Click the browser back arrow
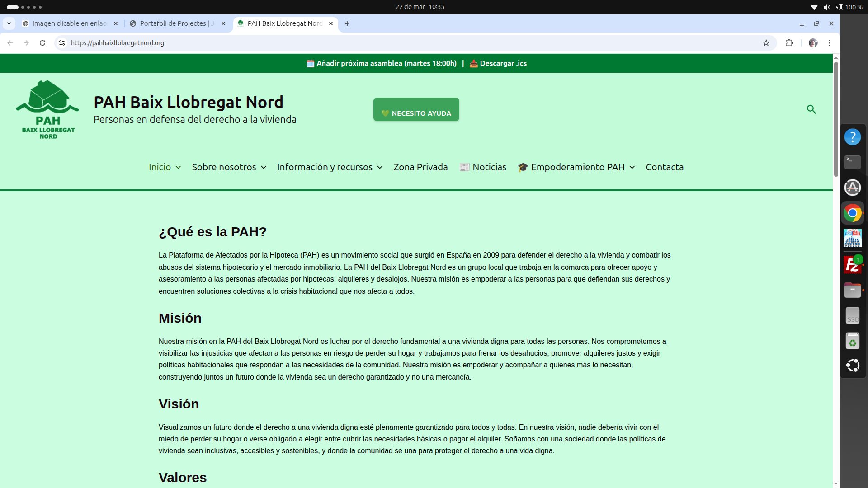 pos(10,43)
